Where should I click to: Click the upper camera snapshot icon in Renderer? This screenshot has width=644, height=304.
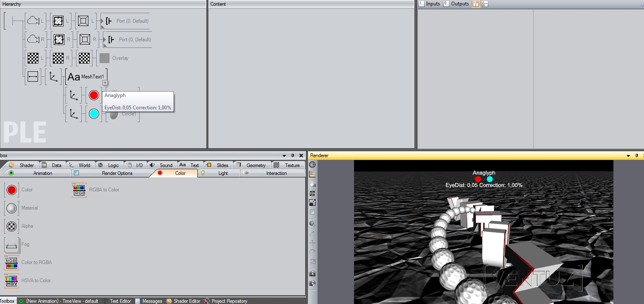coord(312,274)
